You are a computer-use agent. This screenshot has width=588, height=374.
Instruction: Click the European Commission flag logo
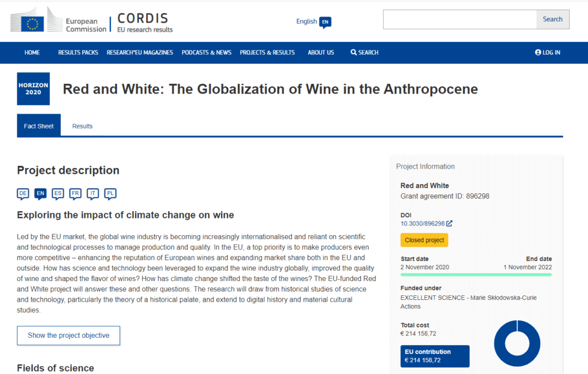click(33, 24)
